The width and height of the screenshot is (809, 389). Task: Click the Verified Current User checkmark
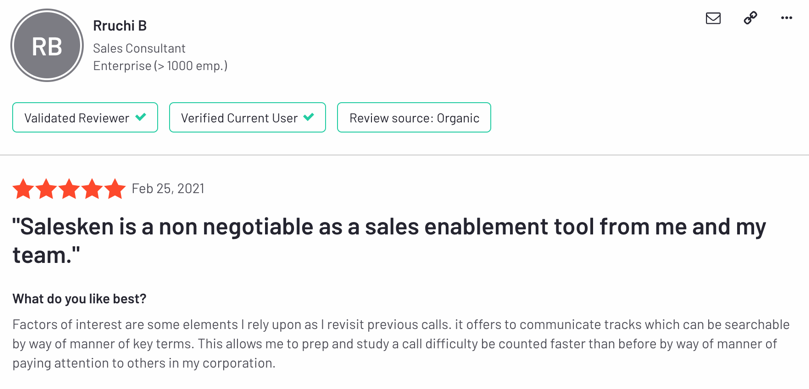[309, 117]
